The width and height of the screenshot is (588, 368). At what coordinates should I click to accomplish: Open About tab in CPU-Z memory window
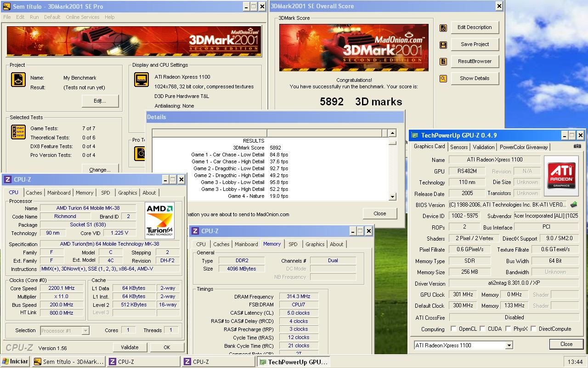click(337, 244)
